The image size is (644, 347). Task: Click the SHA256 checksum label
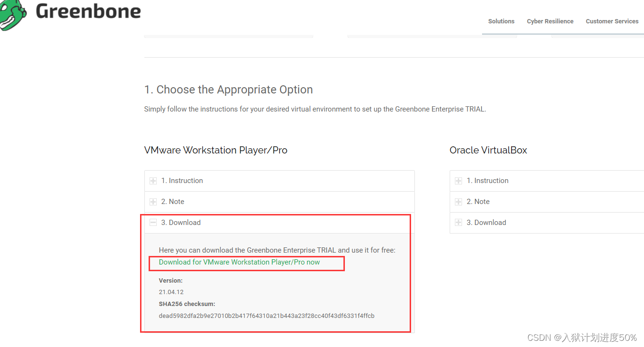click(187, 304)
